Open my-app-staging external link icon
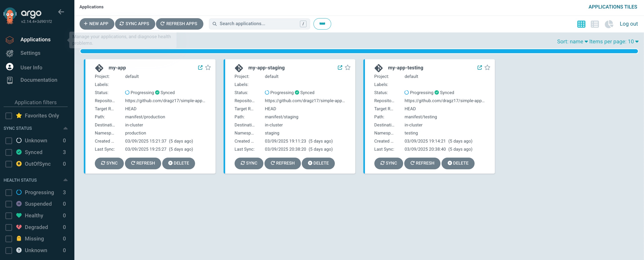The width and height of the screenshot is (644, 260). pos(340,67)
